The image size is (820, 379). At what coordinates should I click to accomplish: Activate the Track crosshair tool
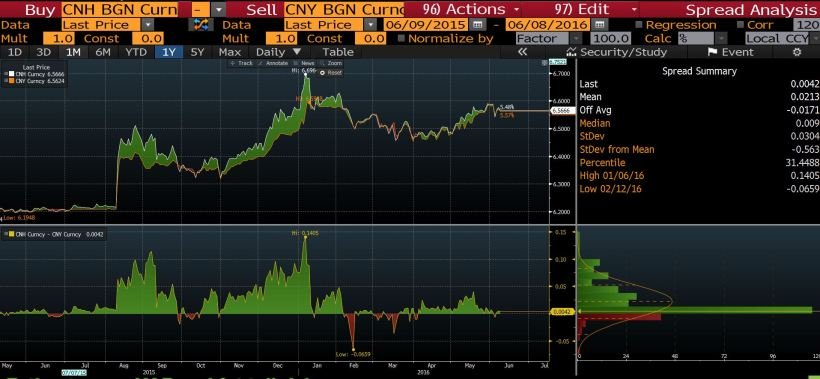tap(242, 63)
